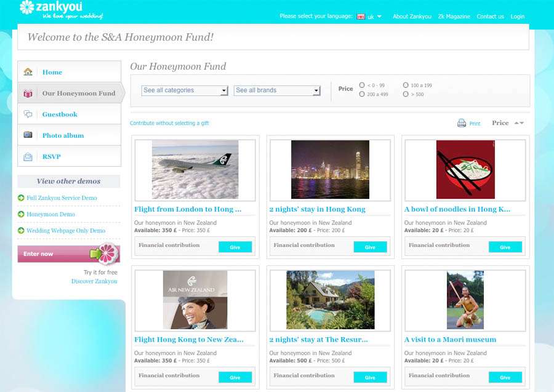
Task: Click green arrow icon beside Honeymoon Demo
Action: click(x=21, y=214)
